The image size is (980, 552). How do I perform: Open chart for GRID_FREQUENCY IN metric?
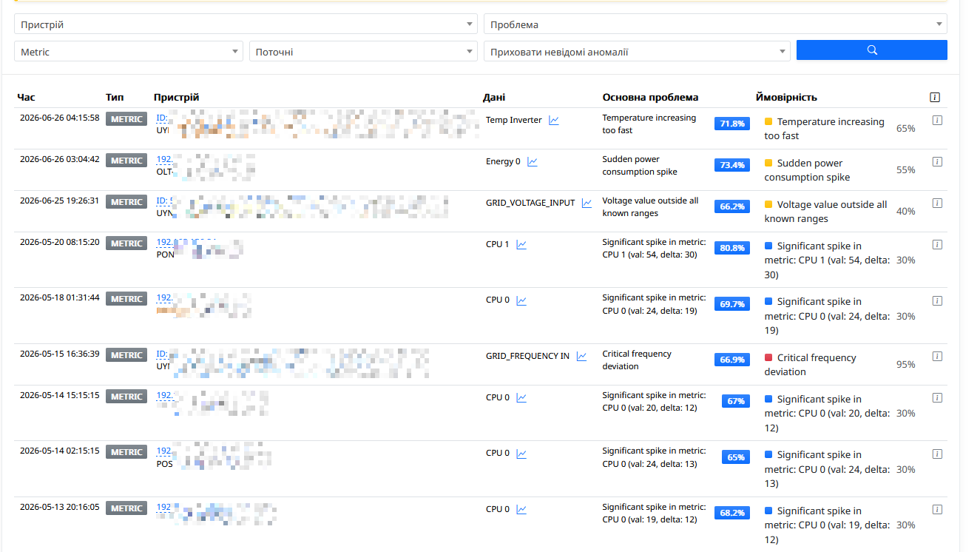click(581, 356)
